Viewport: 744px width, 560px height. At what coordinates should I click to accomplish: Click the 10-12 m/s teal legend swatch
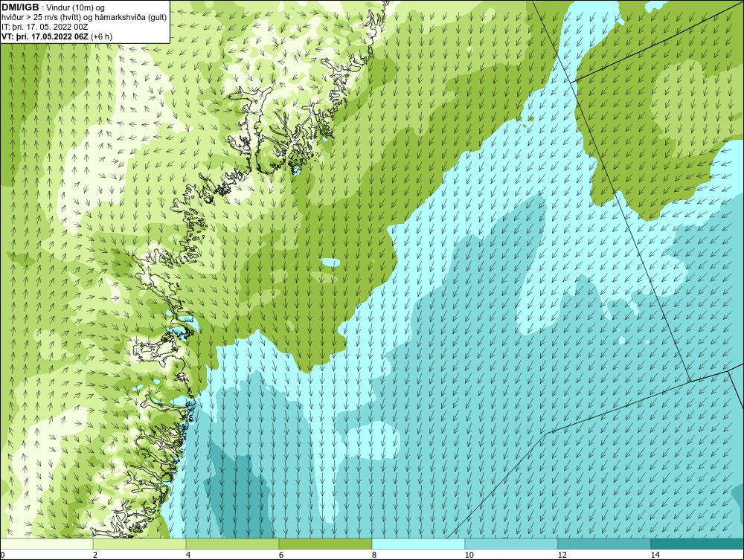(512, 544)
